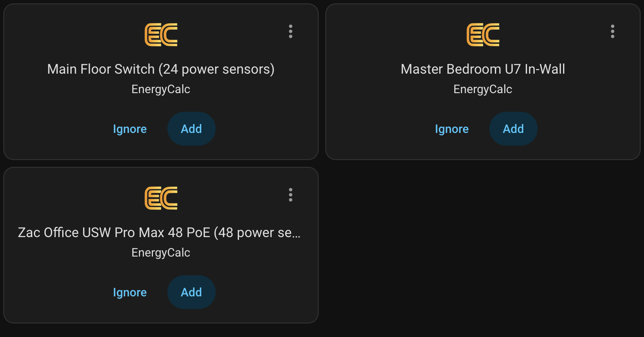The image size is (644, 337).
Task: Click the EnergyCalc logo on Main Floor Switch card
Action: [161, 35]
